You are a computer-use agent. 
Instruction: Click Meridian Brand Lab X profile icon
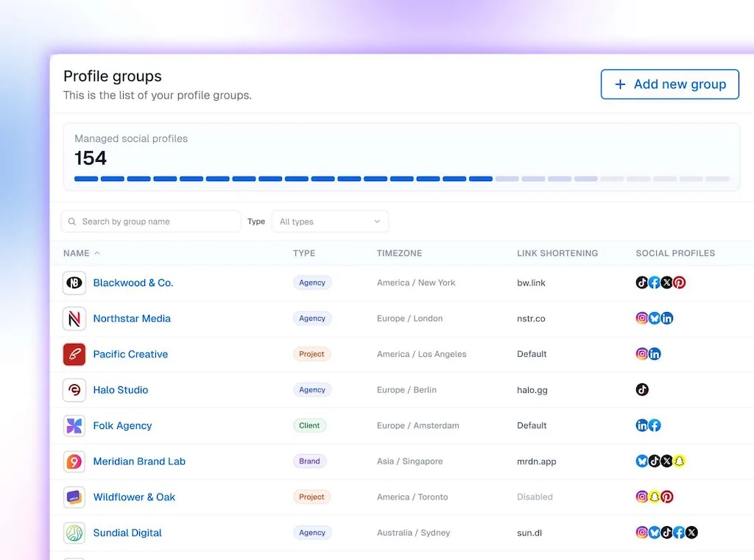coord(666,461)
